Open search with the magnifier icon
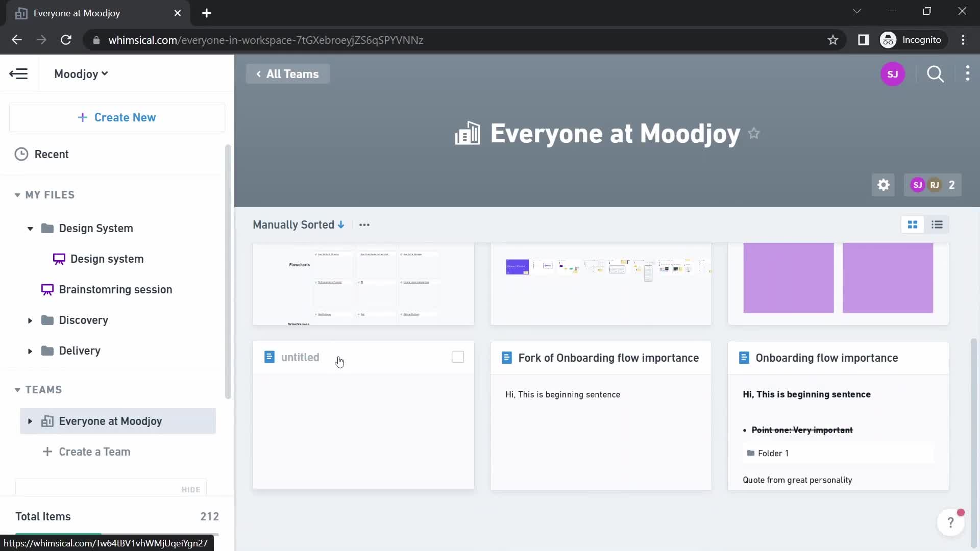980x551 pixels. (x=935, y=74)
